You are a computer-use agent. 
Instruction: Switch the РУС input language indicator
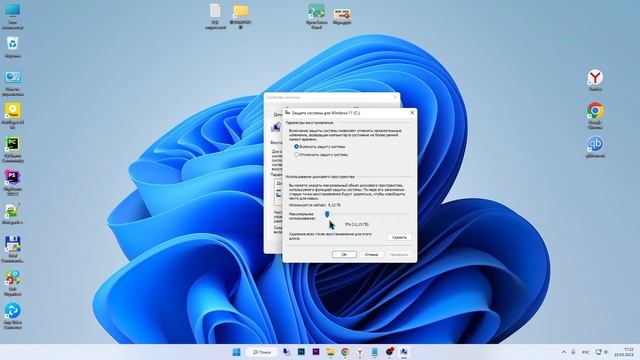[x=586, y=352]
